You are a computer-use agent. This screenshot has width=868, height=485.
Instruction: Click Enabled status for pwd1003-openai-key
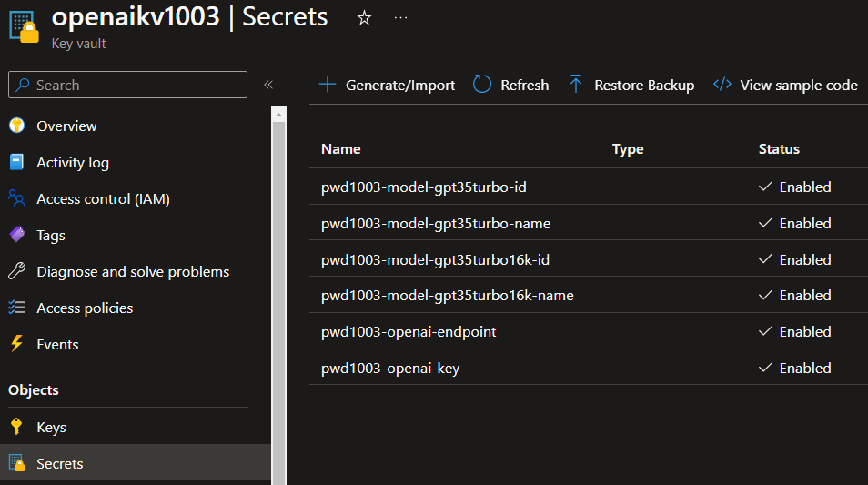tap(805, 369)
